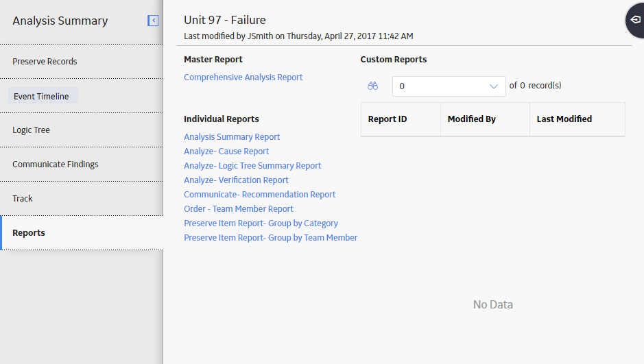
Task: Open the Analysis Summary Report
Action: [232, 136]
